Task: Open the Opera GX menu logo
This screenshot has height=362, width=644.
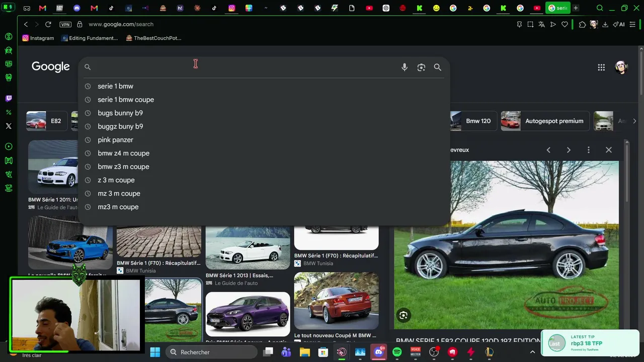Action: point(9,8)
